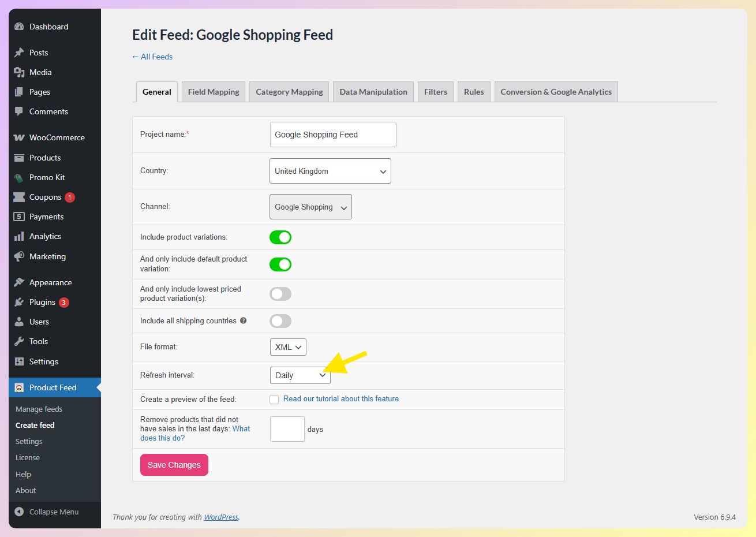
Task: Change the Refresh interval dropdown
Action: click(x=300, y=375)
